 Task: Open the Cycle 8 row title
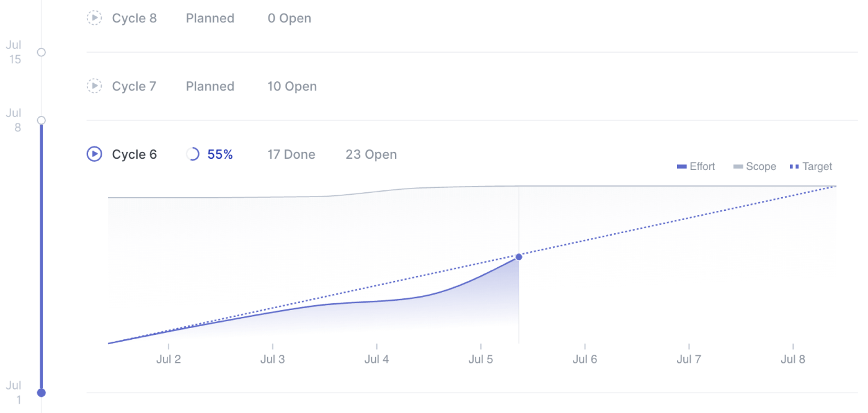point(134,18)
